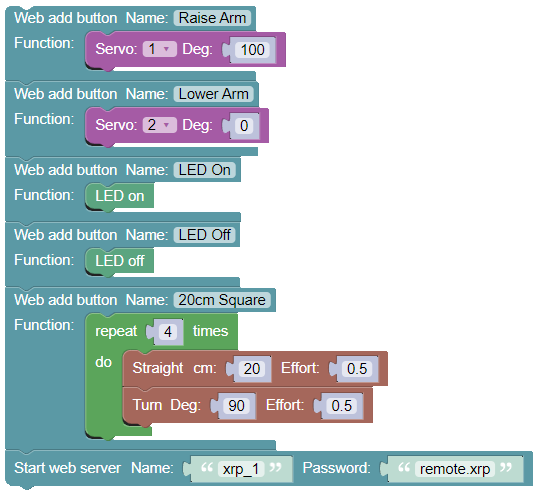Edit the LED On button name field
This screenshot has height=495, width=540.
pos(205,170)
